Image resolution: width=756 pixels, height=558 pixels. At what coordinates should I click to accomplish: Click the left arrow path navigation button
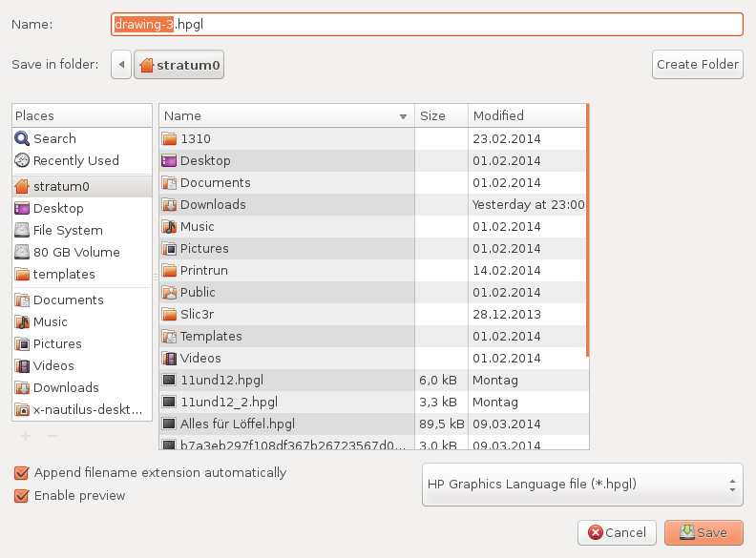[x=121, y=65]
